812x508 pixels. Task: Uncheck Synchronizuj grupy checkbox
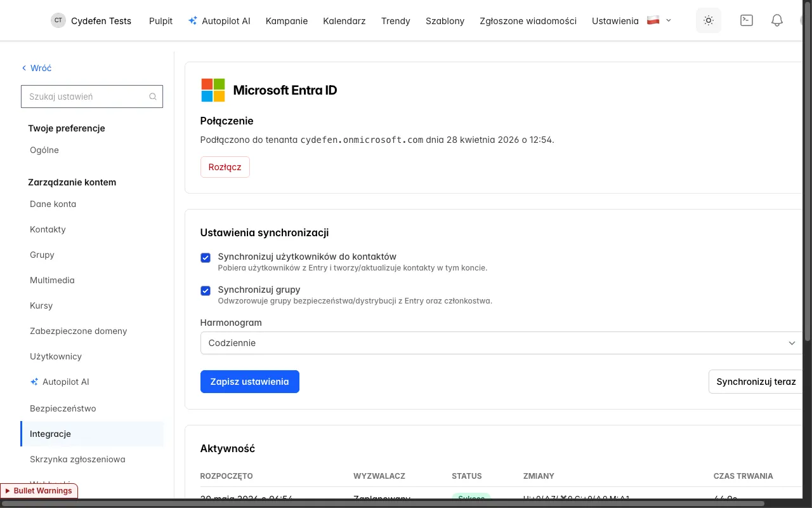click(206, 290)
